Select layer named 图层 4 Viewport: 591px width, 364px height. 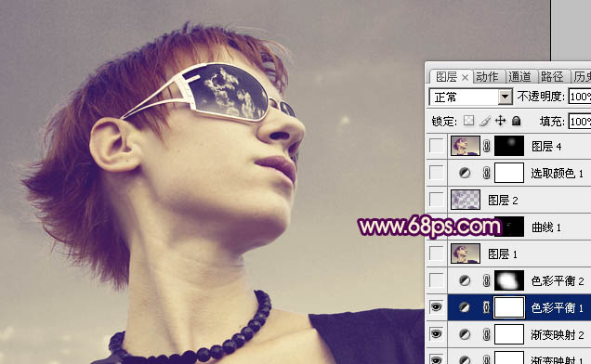546,146
